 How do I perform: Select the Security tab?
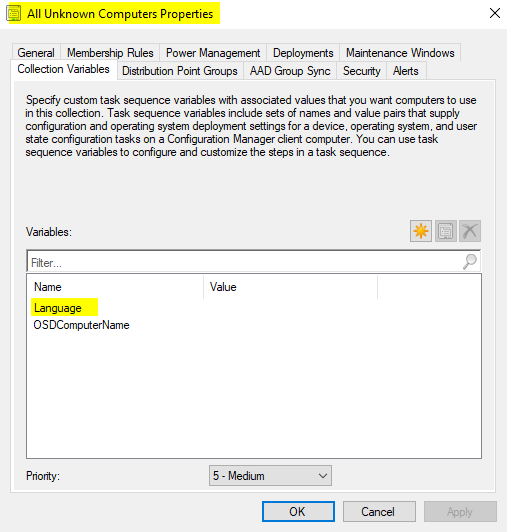pos(361,71)
